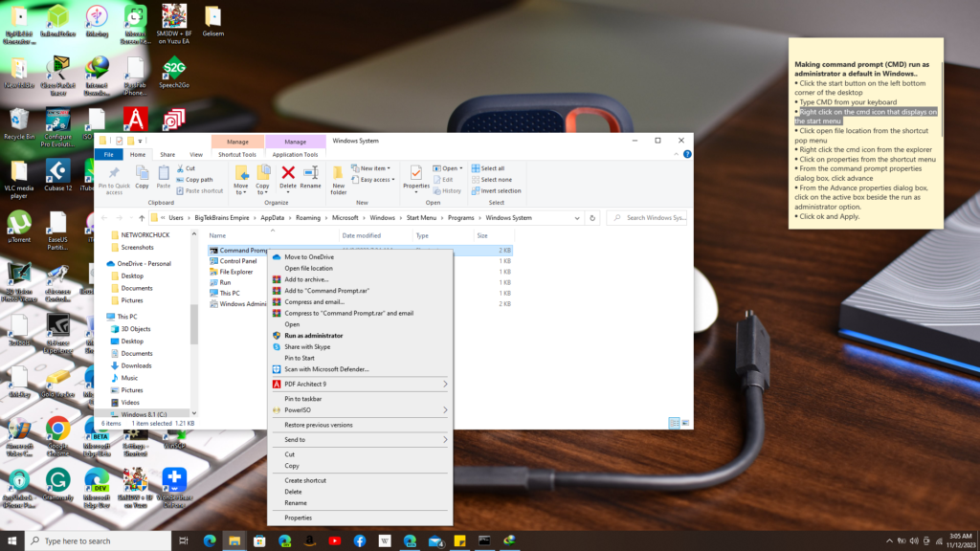Open the Easy access dropdown
The image size is (980, 551).
pyautogui.click(x=373, y=179)
